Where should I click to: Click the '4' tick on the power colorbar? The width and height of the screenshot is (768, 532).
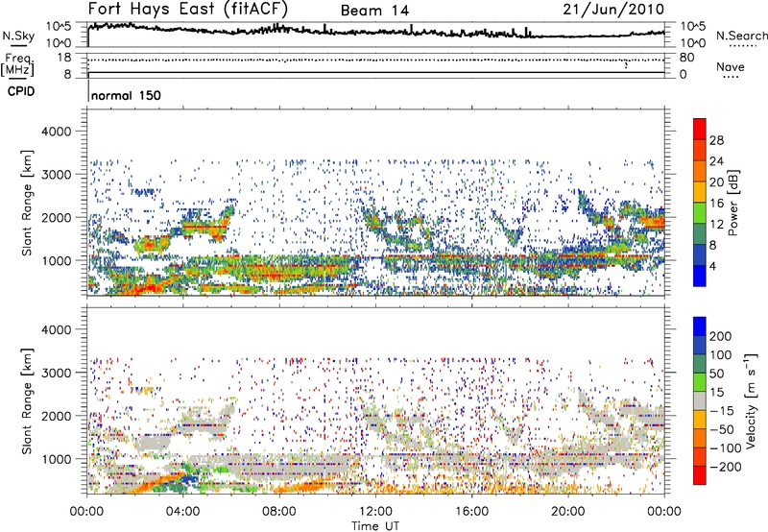pyautogui.click(x=712, y=266)
